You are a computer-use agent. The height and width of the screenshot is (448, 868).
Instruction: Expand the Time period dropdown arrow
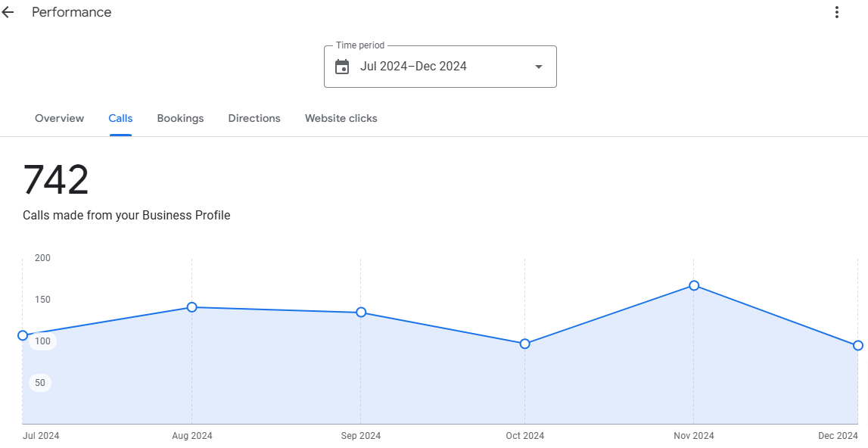coord(539,67)
